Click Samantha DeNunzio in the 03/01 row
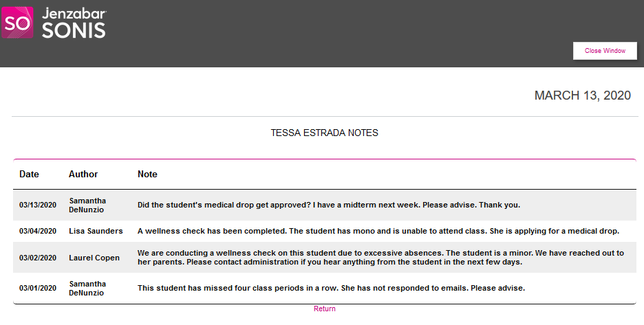 pos(88,288)
